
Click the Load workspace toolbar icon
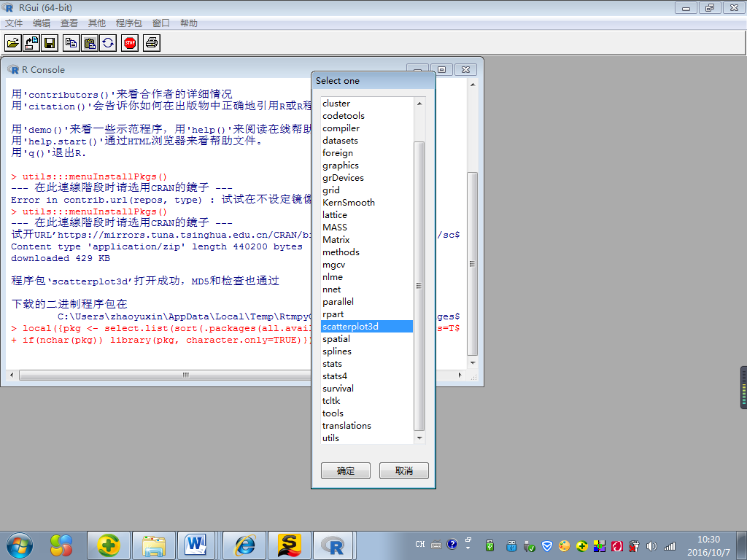[x=31, y=43]
